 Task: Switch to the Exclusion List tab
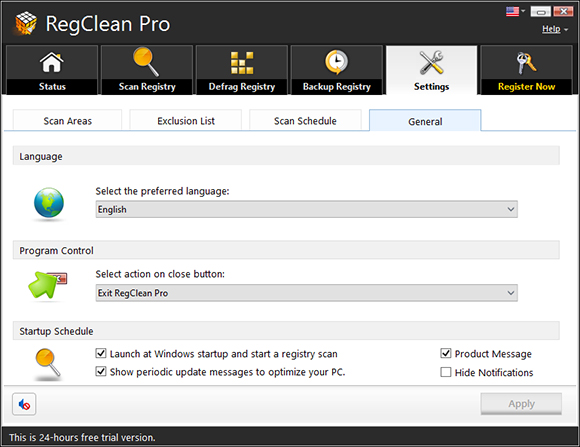pyautogui.click(x=186, y=120)
